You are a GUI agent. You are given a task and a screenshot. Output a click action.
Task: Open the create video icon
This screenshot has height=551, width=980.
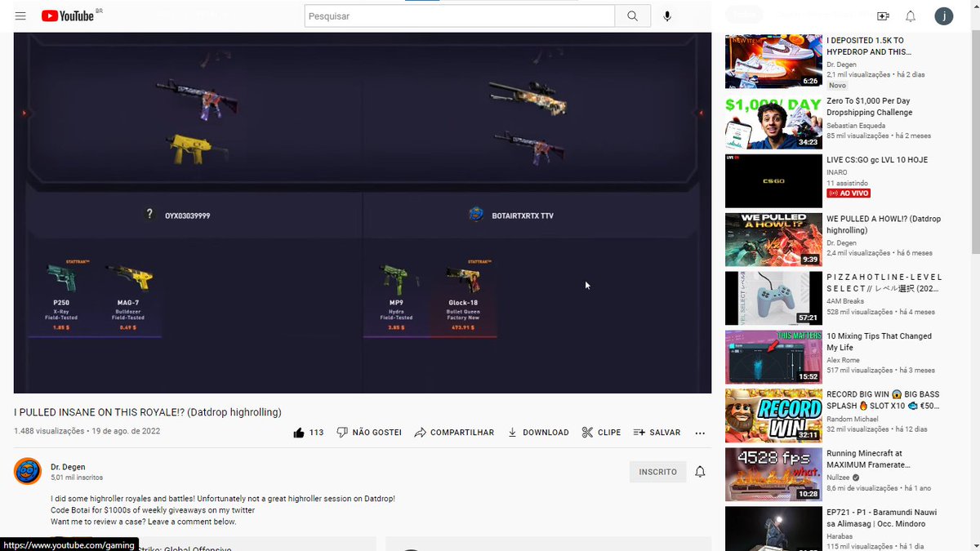(x=883, y=16)
